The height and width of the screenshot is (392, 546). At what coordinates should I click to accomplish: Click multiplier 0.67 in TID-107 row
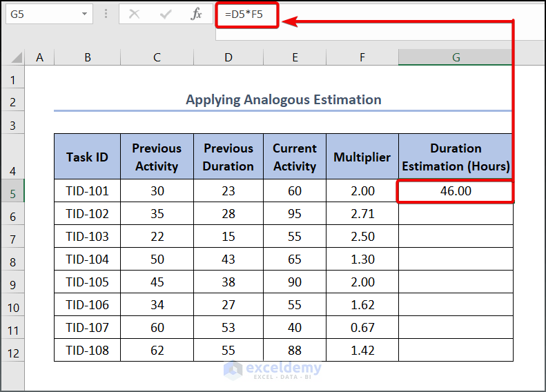click(362, 327)
